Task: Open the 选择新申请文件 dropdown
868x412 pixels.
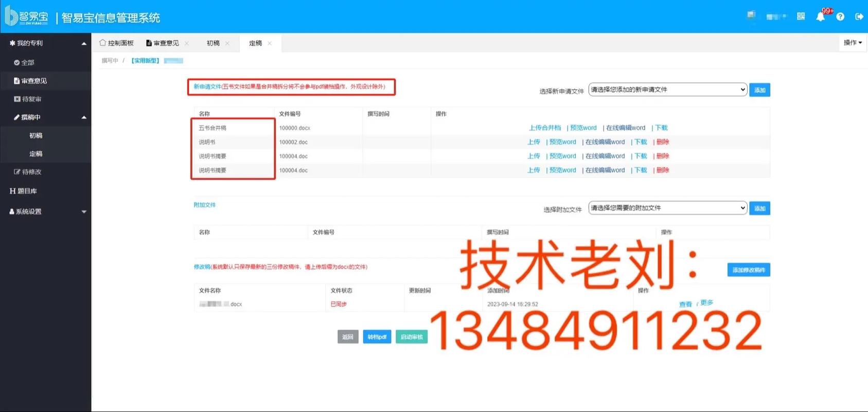Action: tap(667, 90)
